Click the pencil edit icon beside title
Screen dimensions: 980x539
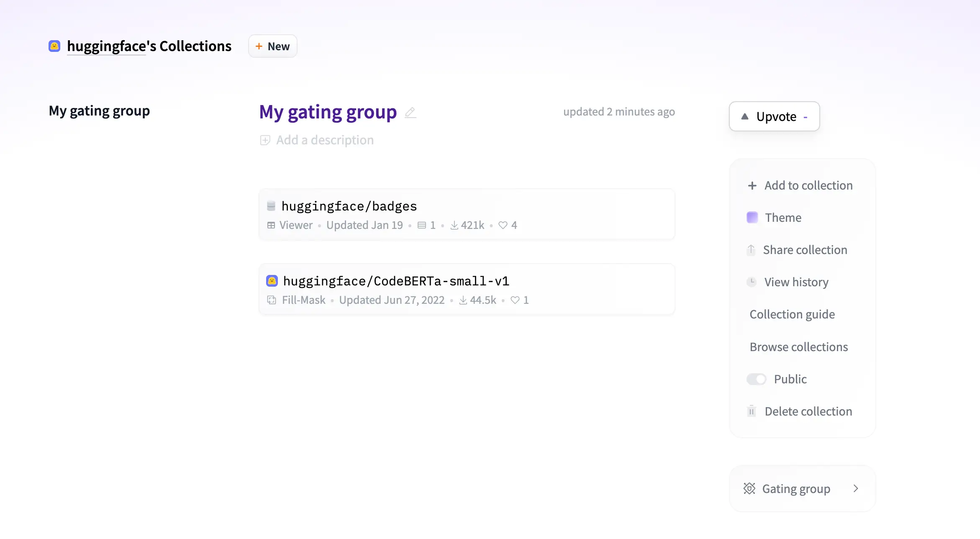click(410, 112)
